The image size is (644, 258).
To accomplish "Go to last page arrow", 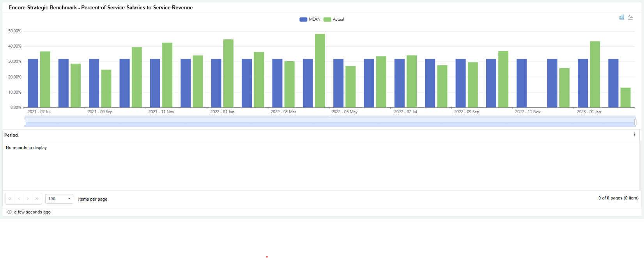I will 37,199.
